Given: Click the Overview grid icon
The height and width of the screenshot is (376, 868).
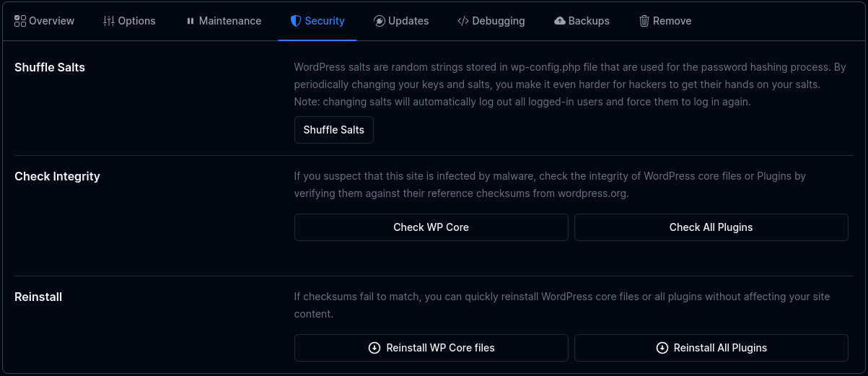Looking at the screenshot, I should [x=20, y=21].
